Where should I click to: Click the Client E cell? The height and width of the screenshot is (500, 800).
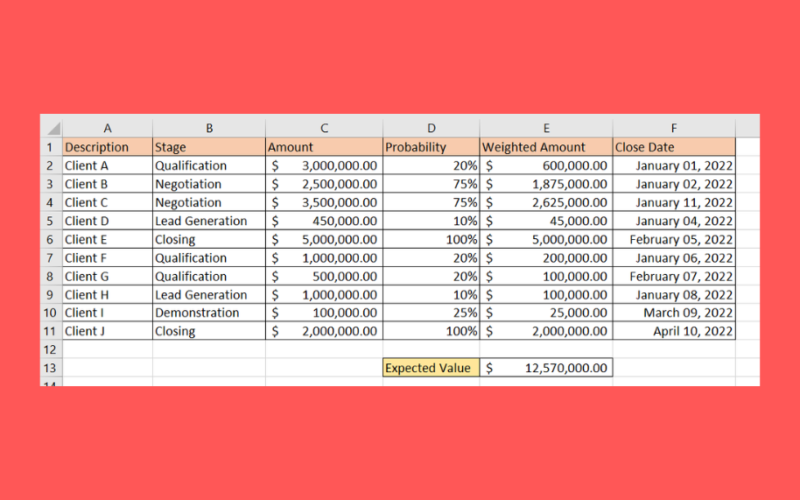(107, 239)
